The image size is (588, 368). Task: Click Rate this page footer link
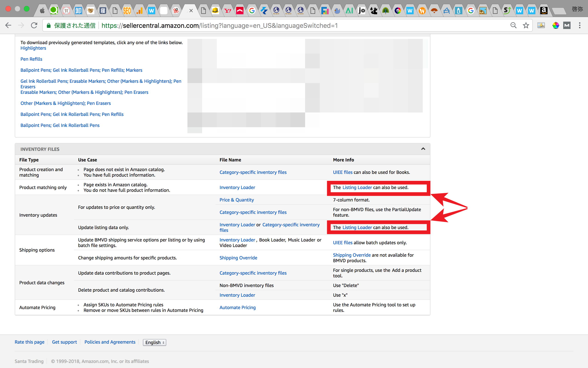(29, 342)
